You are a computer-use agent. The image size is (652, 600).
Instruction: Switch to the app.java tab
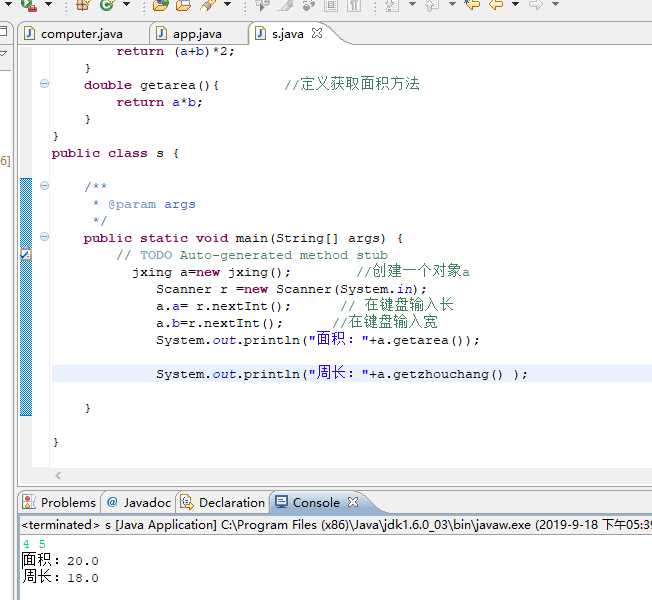[x=196, y=34]
